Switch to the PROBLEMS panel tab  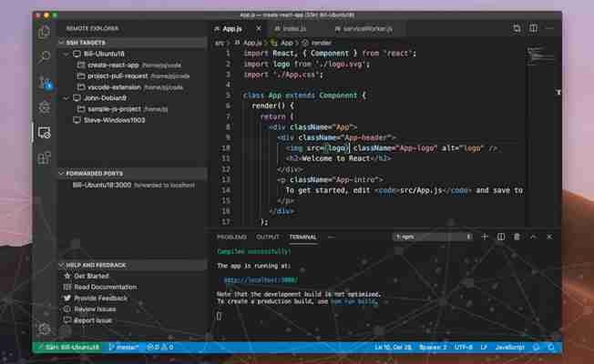click(x=231, y=237)
